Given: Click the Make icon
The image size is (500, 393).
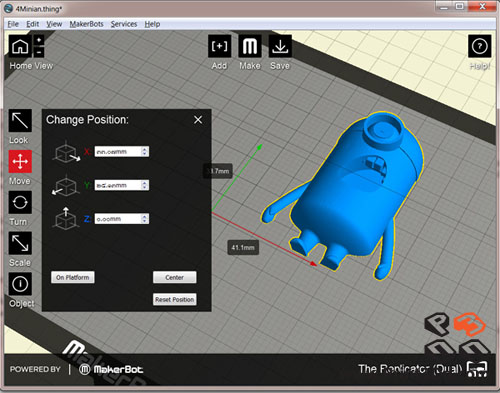Looking at the screenshot, I should point(250,46).
